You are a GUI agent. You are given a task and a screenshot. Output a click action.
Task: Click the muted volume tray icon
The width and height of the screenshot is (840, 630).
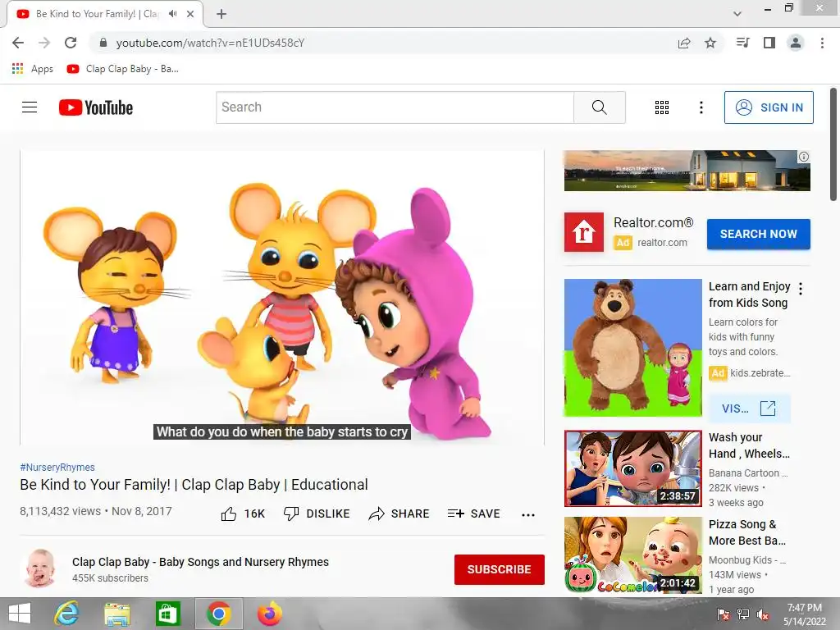[x=763, y=614]
